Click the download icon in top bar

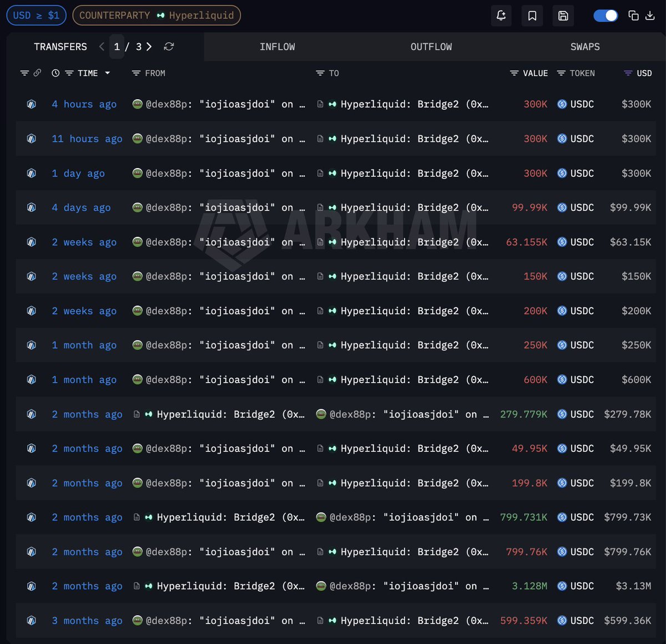coord(650,16)
